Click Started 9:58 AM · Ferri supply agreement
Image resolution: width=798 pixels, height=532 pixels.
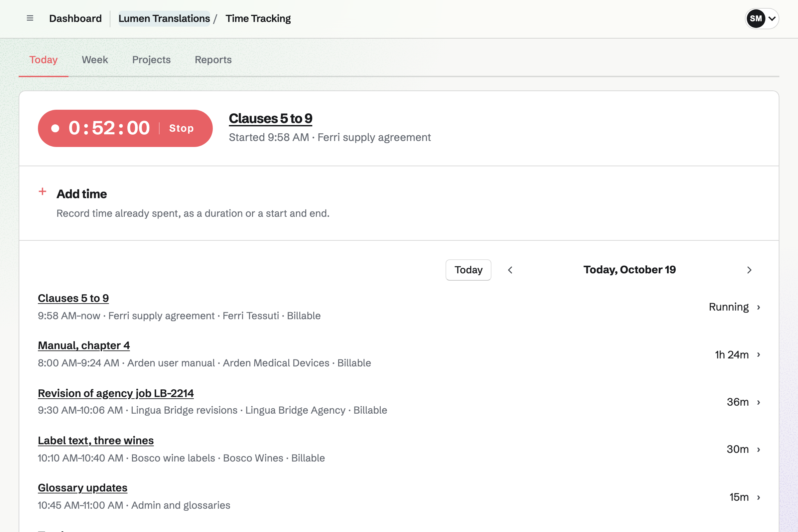tap(330, 137)
